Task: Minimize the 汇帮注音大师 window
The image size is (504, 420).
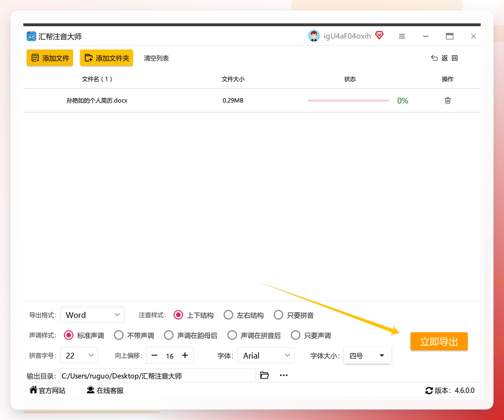Action: (x=426, y=36)
